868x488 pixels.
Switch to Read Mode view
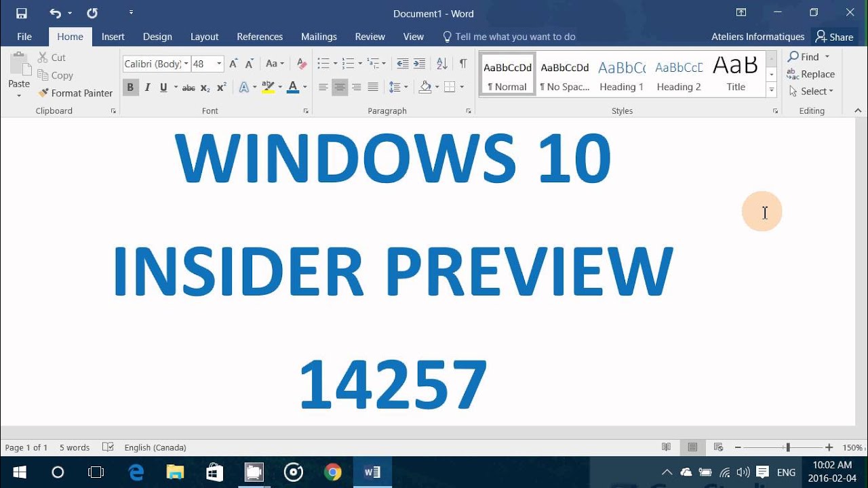pos(667,447)
